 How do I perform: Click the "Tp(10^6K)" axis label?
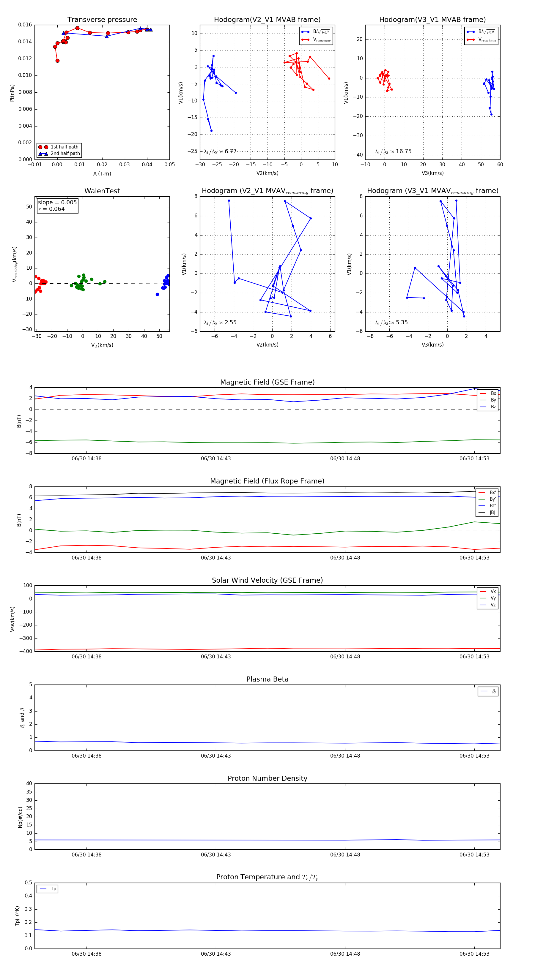[18, 916]
